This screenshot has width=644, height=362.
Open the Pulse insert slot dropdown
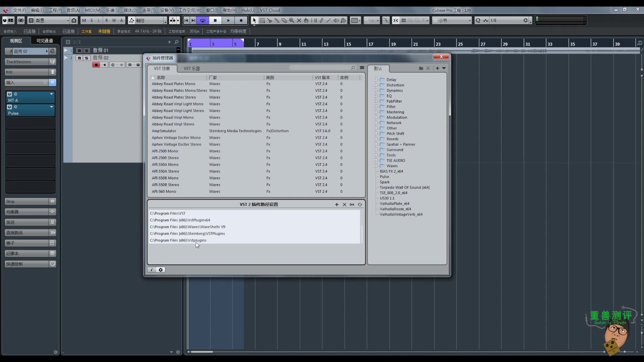click(51, 107)
